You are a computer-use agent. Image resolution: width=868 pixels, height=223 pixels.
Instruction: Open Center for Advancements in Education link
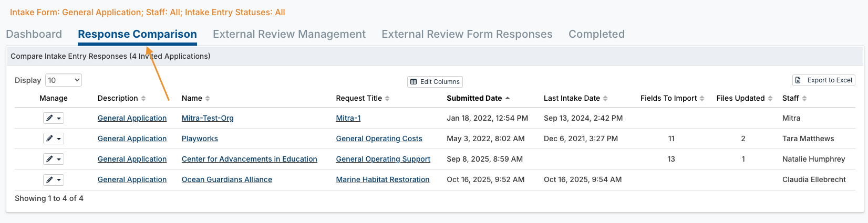tap(250, 159)
